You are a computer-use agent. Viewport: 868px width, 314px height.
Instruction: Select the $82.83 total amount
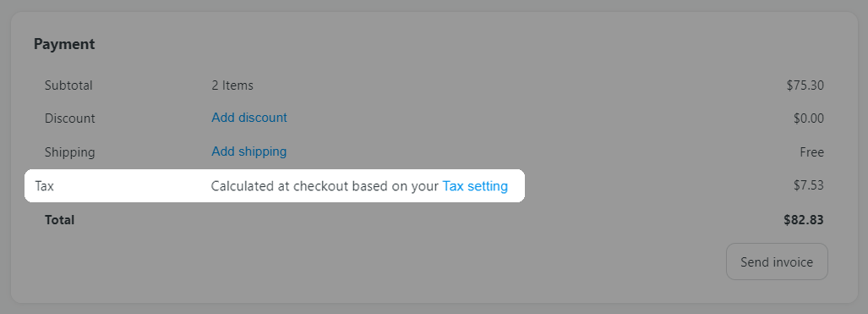tap(803, 220)
